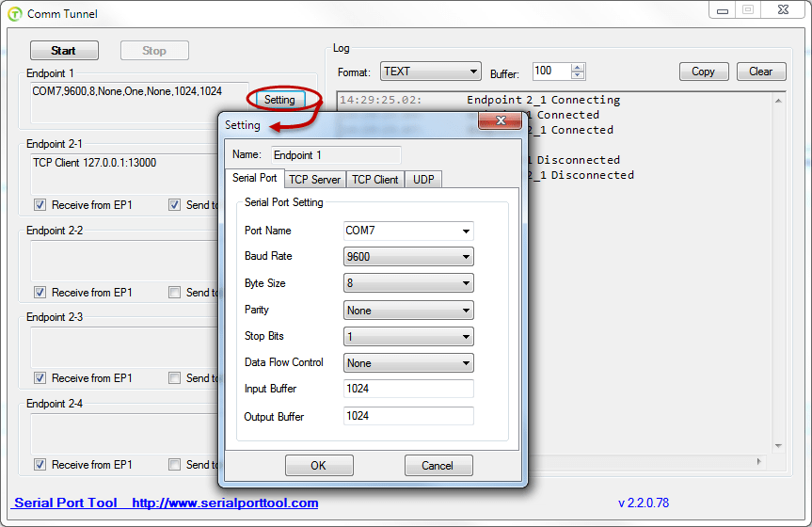Click the TCP Client 127.0.0.1:13000 text
The height and width of the screenshot is (527, 812).
point(95,163)
